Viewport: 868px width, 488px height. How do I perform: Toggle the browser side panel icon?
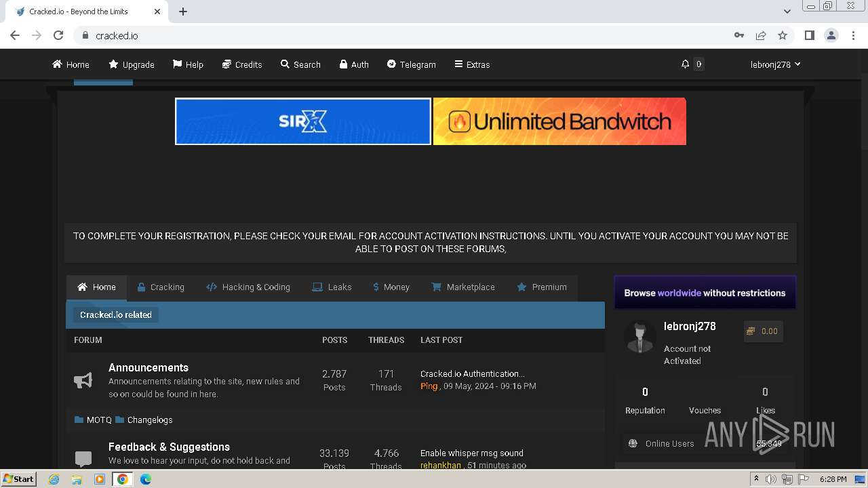coord(809,35)
